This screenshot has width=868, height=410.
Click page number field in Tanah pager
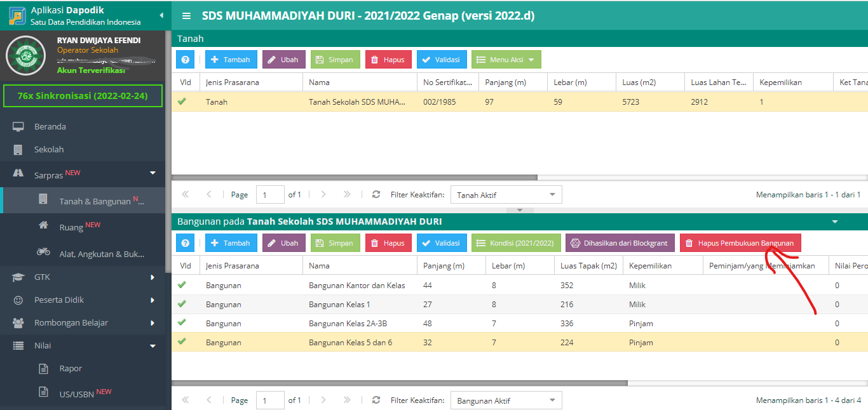click(x=270, y=195)
